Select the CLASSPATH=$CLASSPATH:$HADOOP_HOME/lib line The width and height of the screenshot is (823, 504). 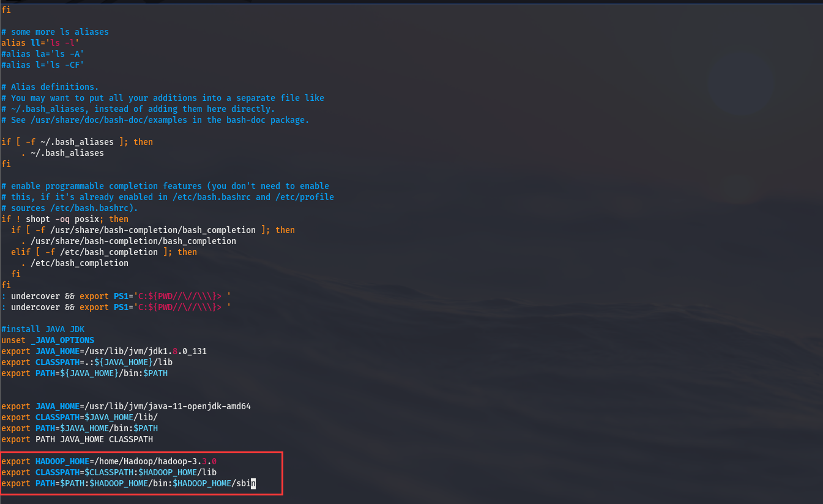pos(107,472)
